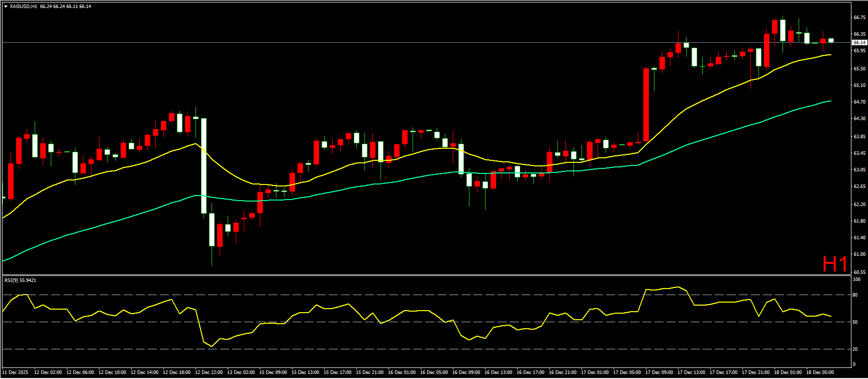This screenshot has width=868, height=379.
Task: Click the RSI 20 level label
Action: 855,349
